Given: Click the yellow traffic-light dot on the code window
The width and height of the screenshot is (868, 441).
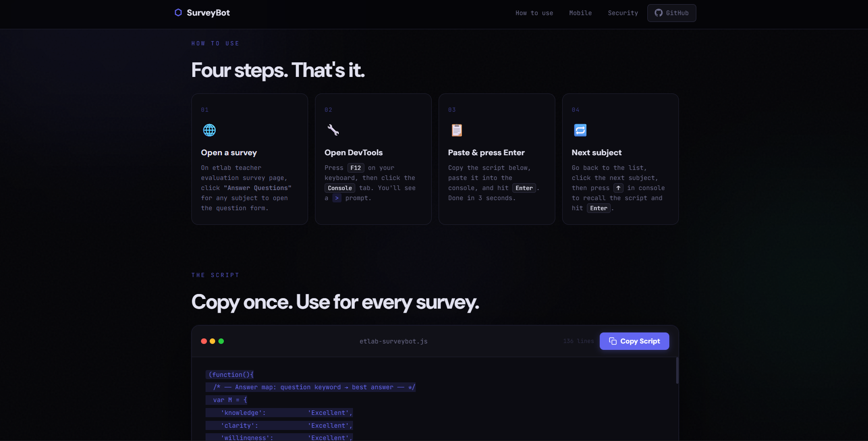Looking at the screenshot, I should click(212, 341).
